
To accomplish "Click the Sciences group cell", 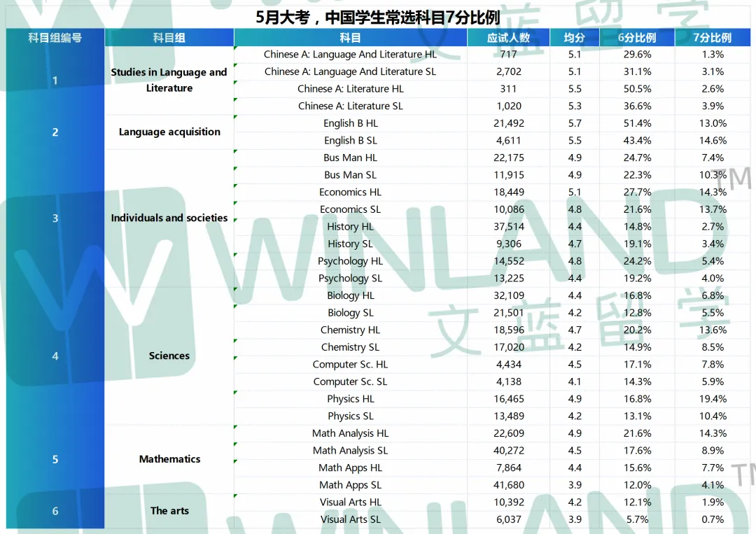I will coord(169,356).
